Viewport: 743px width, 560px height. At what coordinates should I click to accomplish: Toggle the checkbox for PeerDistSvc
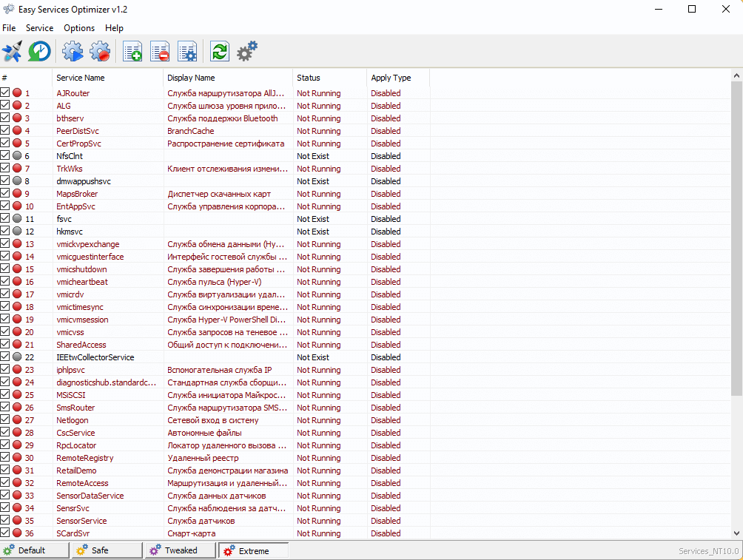pos(4,130)
